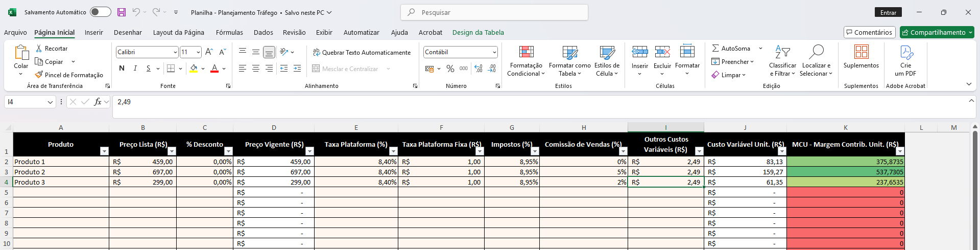Viewport: 980px width, 250px height.
Task: Switch to Design da Tabela tab
Action: (478, 32)
